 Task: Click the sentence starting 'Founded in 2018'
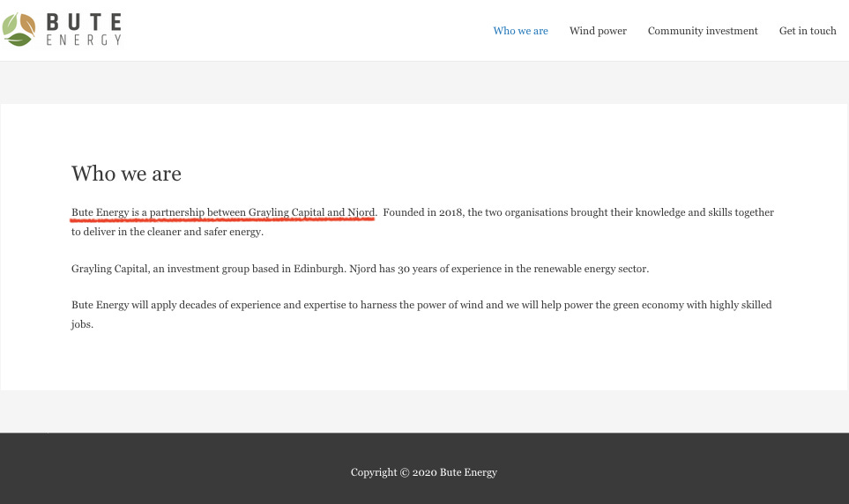click(578, 212)
